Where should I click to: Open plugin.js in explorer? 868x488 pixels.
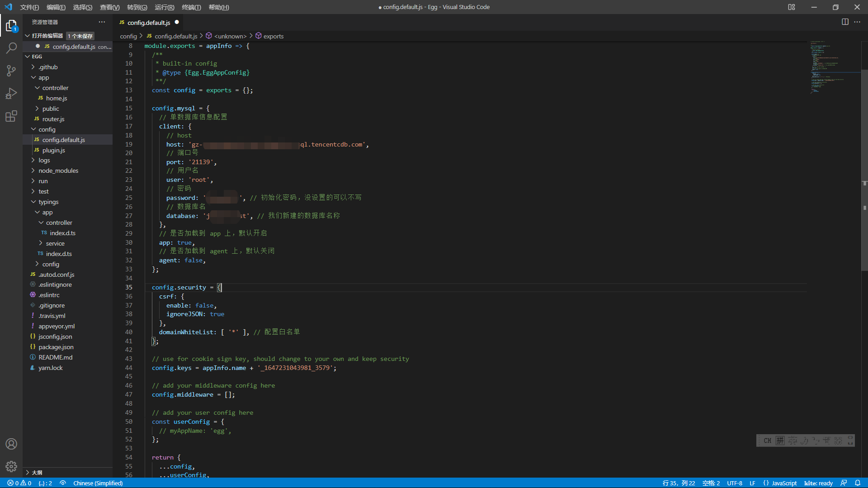point(53,150)
